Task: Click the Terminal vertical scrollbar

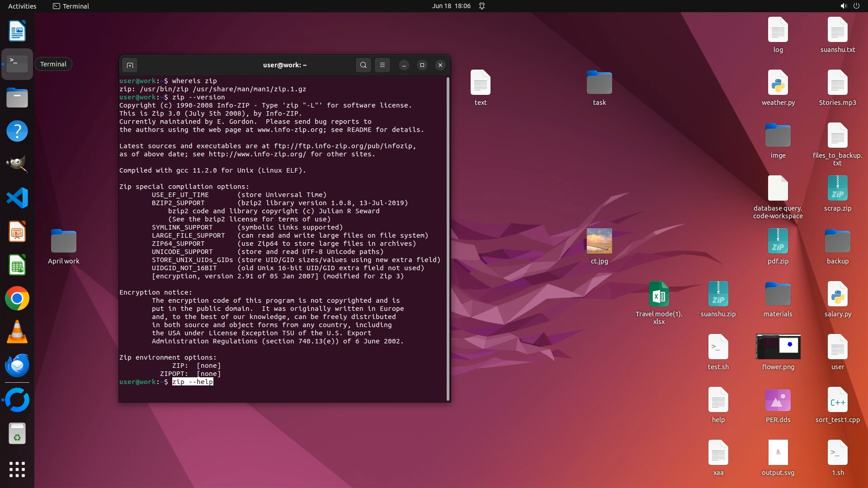Action: (x=448, y=239)
